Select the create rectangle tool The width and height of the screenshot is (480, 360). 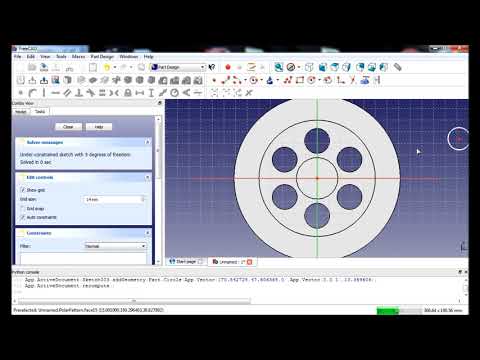pos(300,80)
